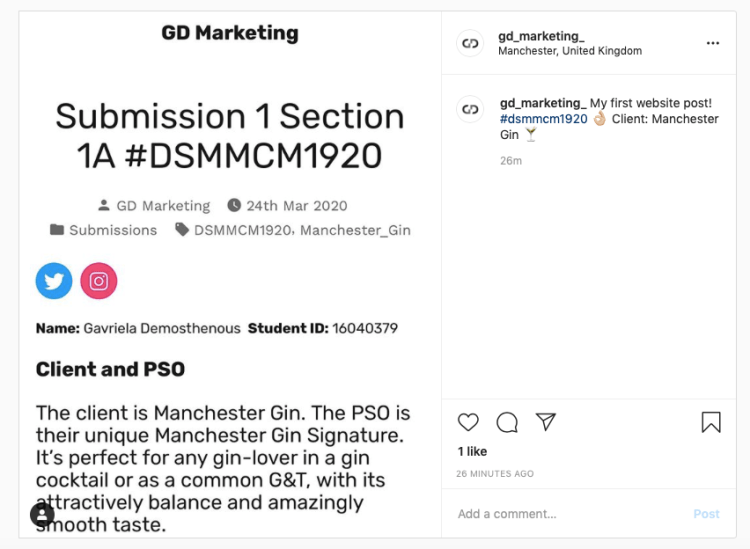Click the pink Instagram icon in the image
Image resolution: width=750 pixels, height=549 pixels.
pos(99,281)
